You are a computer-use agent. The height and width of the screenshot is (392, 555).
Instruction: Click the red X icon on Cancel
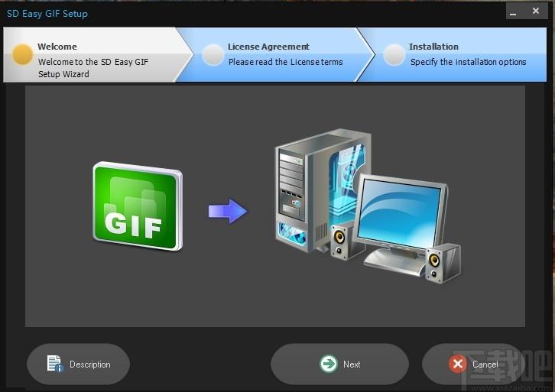(458, 364)
